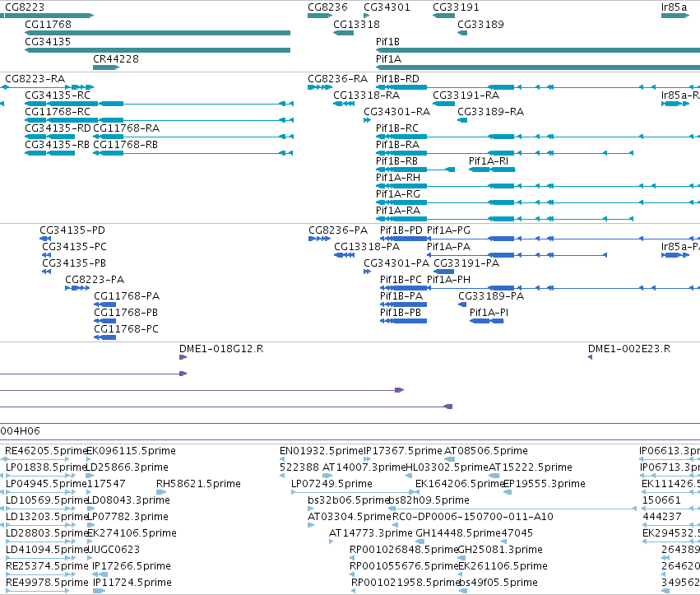This screenshot has height=595, width=700.
Task: Click transcript CG8236-RA label
Action: click(337, 79)
